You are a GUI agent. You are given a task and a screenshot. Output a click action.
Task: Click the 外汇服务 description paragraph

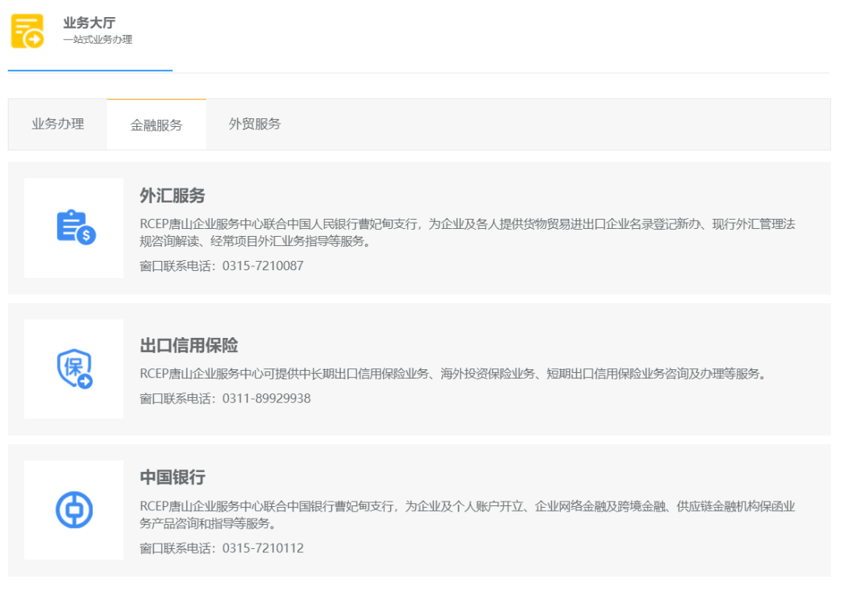pyautogui.click(x=467, y=232)
